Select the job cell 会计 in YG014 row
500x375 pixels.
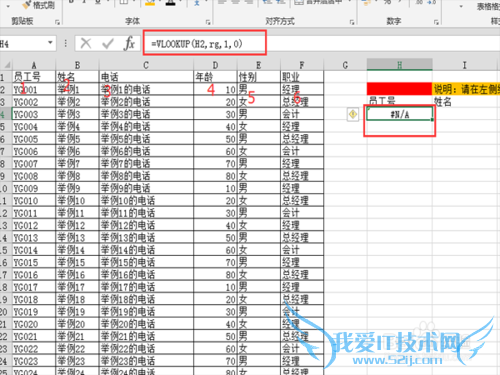tap(302, 250)
